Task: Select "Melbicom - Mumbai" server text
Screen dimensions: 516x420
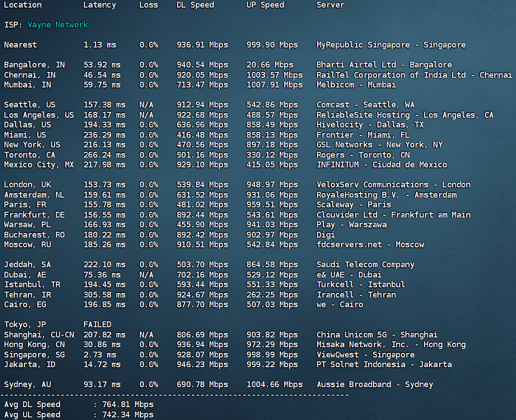Action: pos(356,85)
